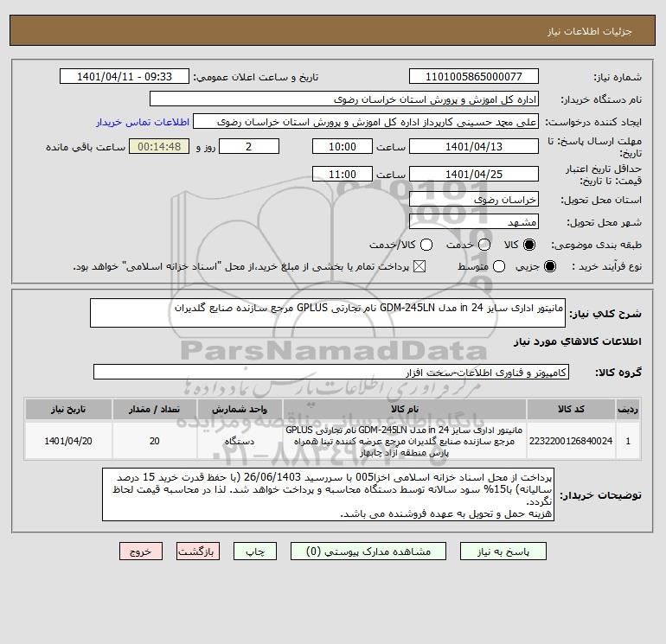Click the واحد شمارش column header
Screen dimensions: 666x644
tap(240, 409)
